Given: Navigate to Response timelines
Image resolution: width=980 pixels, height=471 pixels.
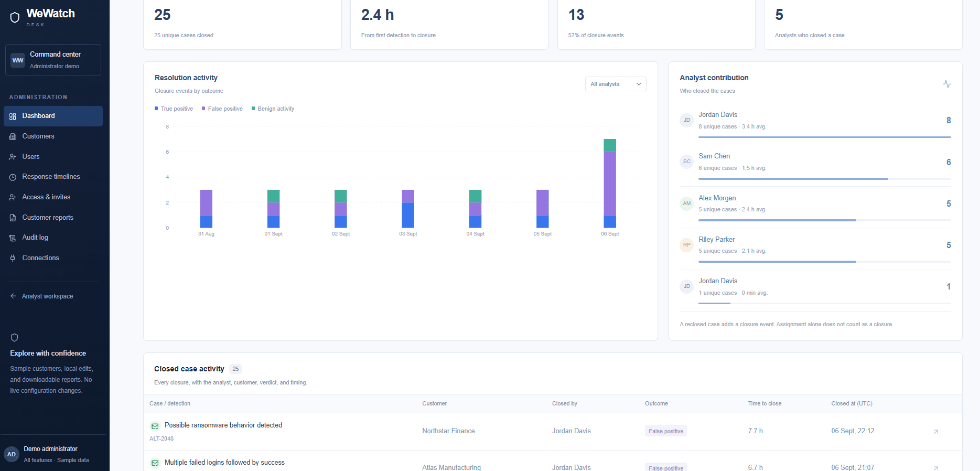Looking at the screenshot, I should pyautogui.click(x=53, y=177).
